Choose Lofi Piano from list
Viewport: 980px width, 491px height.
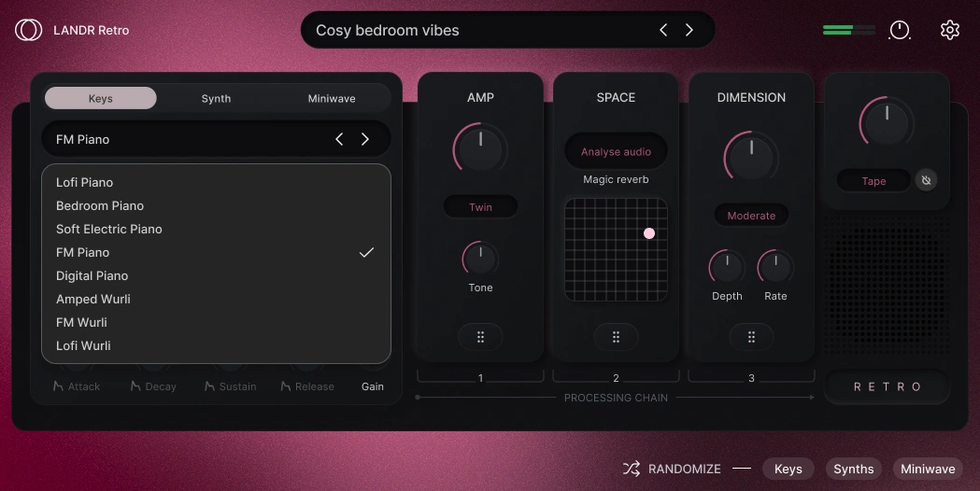click(216, 182)
